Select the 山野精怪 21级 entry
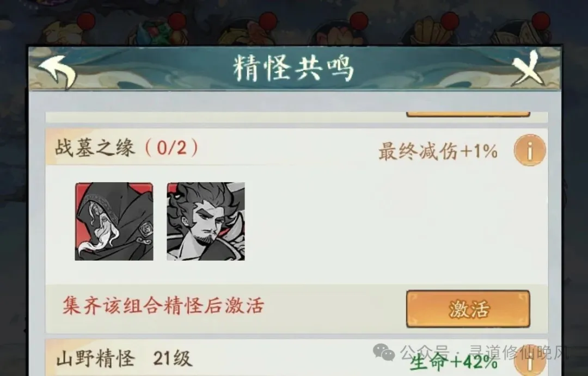588x376 pixels. coord(124,359)
